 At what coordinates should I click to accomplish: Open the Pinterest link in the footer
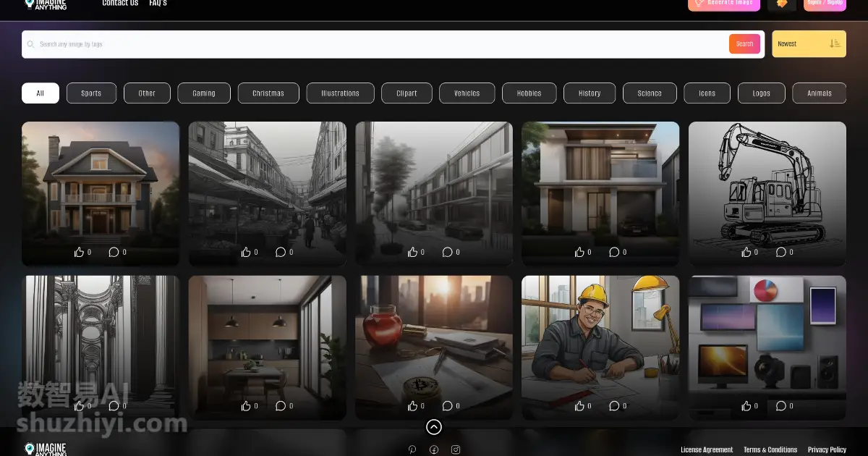tap(412, 449)
